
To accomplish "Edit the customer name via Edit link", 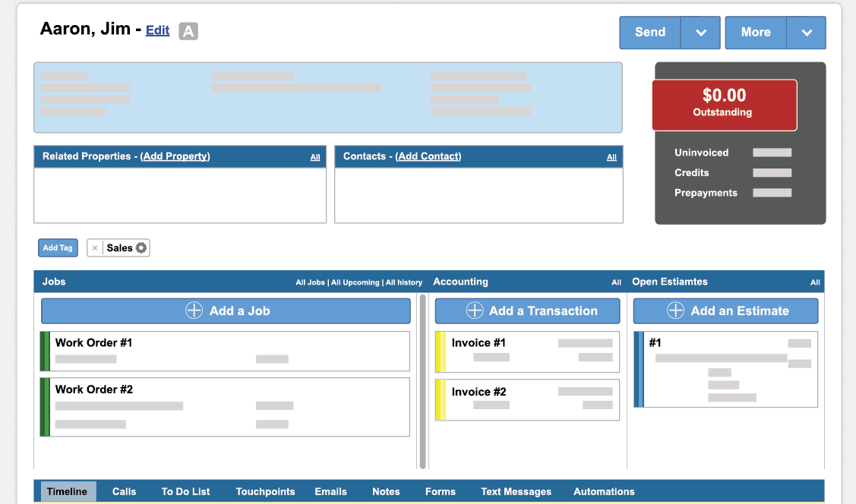I will coord(158,30).
